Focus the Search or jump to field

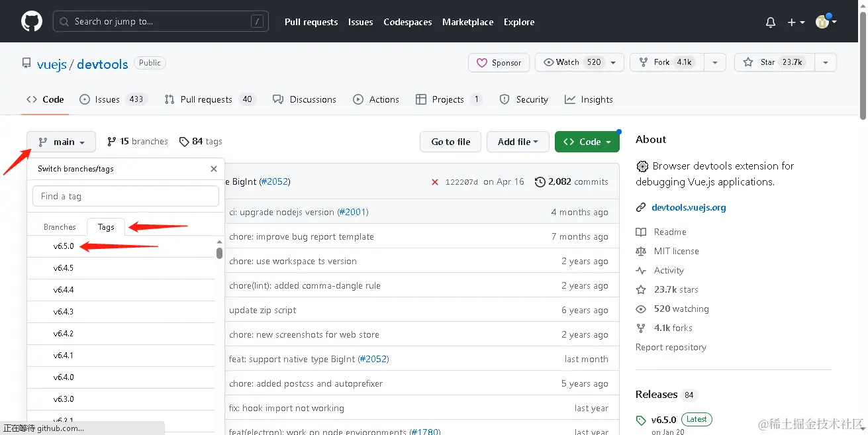click(161, 21)
